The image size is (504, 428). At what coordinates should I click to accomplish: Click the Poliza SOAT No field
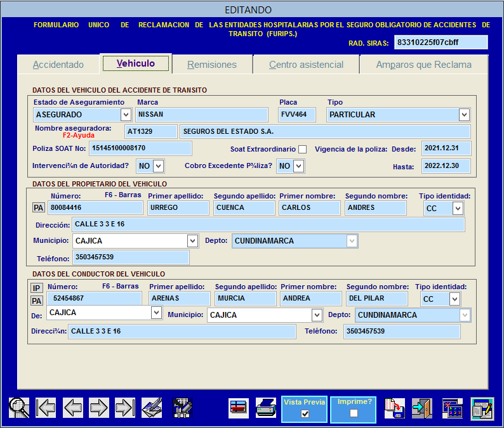[x=140, y=148]
